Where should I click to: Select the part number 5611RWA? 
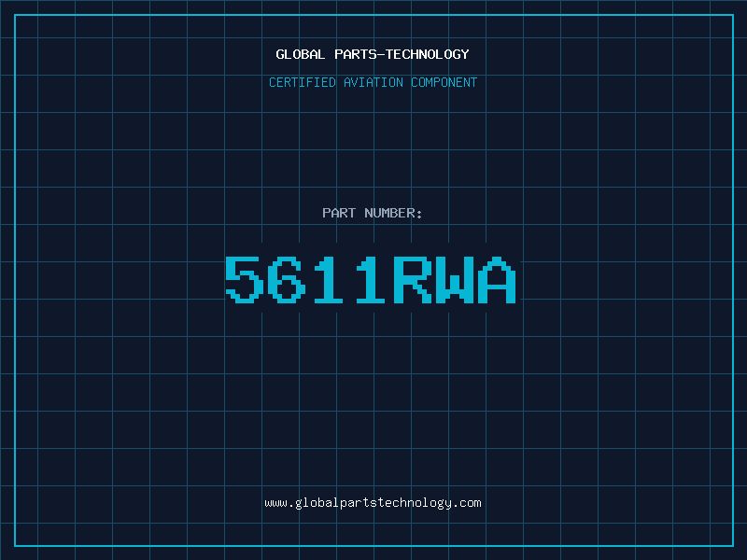[x=371, y=280]
